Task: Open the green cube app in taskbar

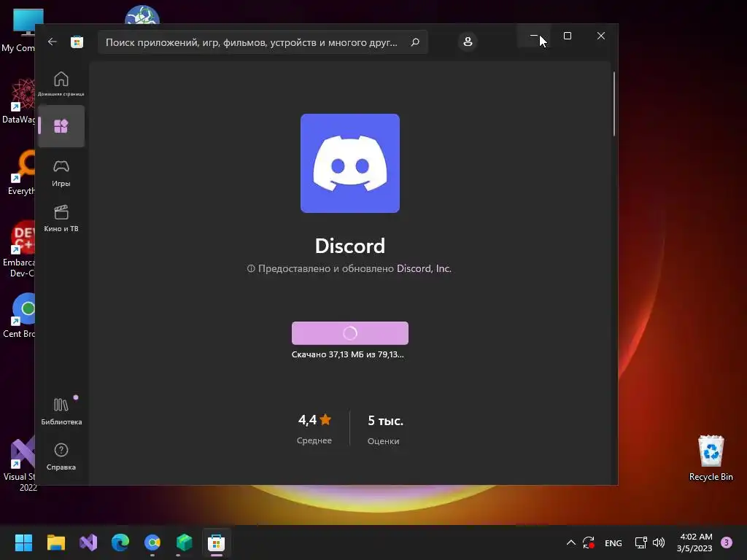Action: pyautogui.click(x=185, y=542)
